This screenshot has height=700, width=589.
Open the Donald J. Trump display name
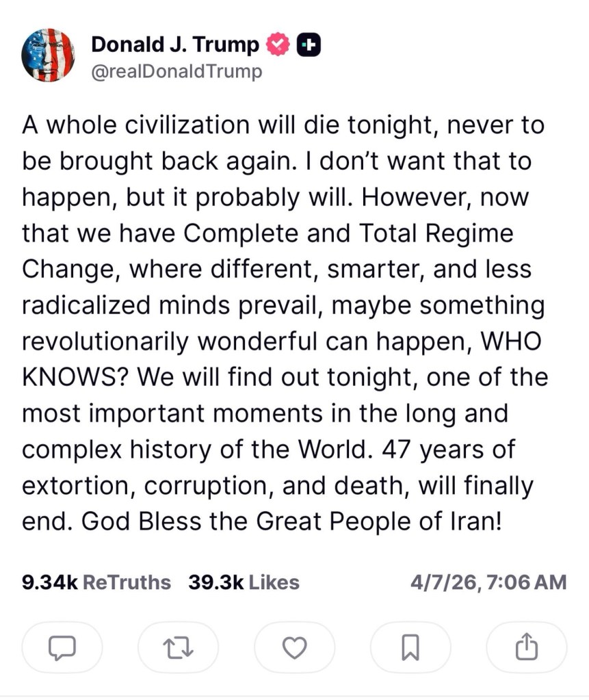175,45
